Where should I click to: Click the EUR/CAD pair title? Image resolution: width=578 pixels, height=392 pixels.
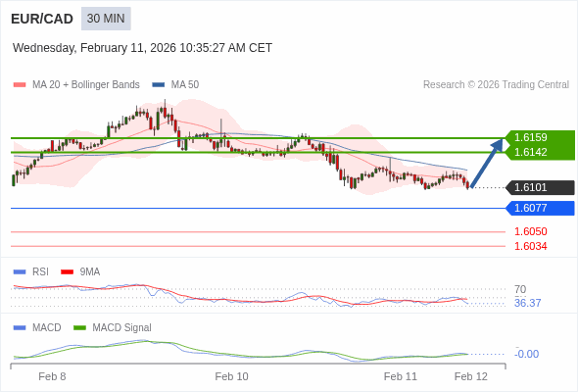pos(42,19)
